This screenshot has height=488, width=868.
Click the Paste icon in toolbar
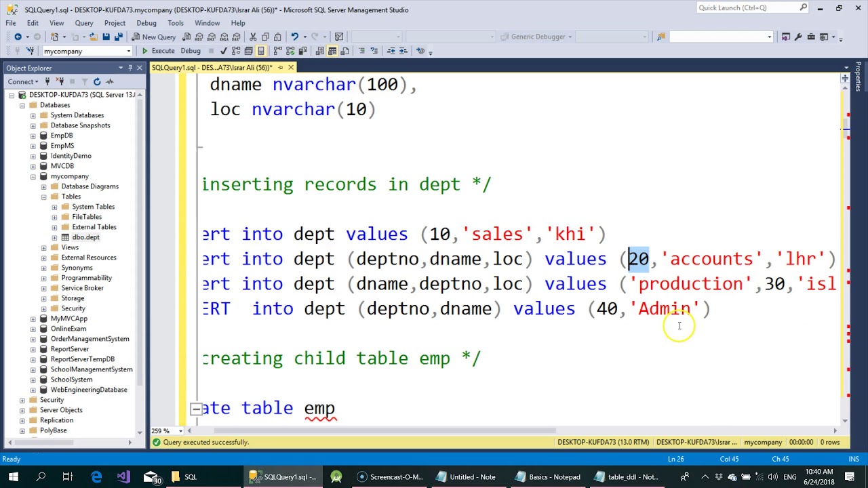click(x=277, y=37)
